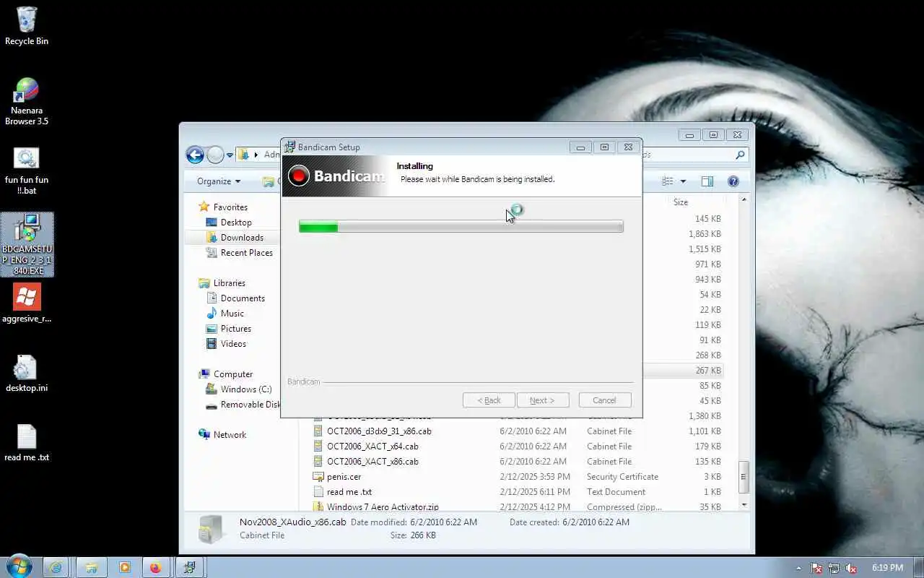Show hidden tray icons arrow
924x578 pixels.
click(798, 568)
